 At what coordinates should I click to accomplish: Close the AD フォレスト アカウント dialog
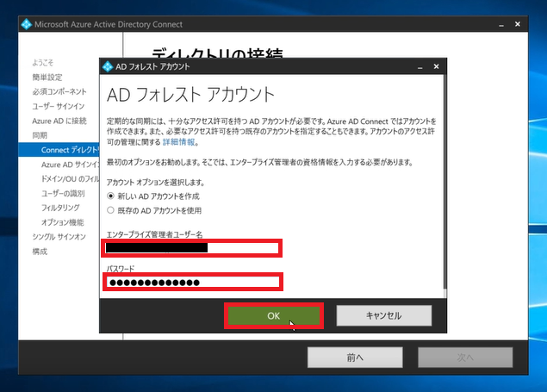436,66
